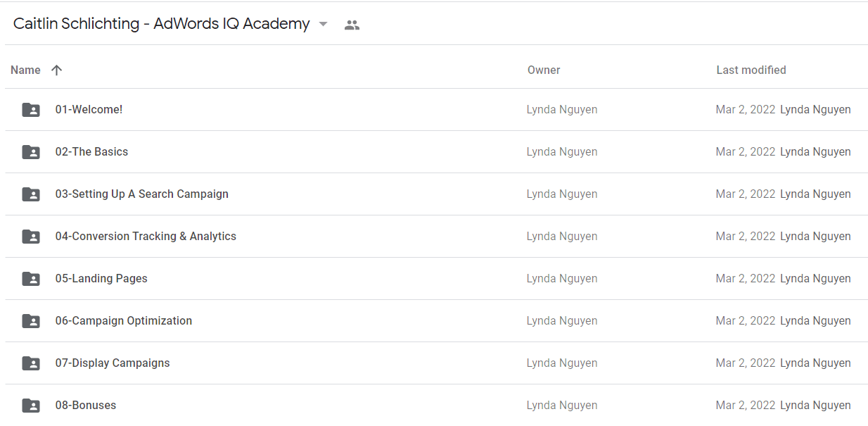This screenshot has width=868, height=426.
Task: Click the shared people icon next to the folder title
Action: pyautogui.click(x=352, y=25)
